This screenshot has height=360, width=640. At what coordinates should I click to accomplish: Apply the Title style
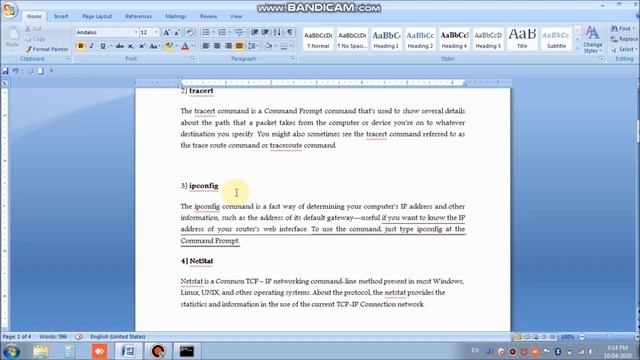(522, 39)
